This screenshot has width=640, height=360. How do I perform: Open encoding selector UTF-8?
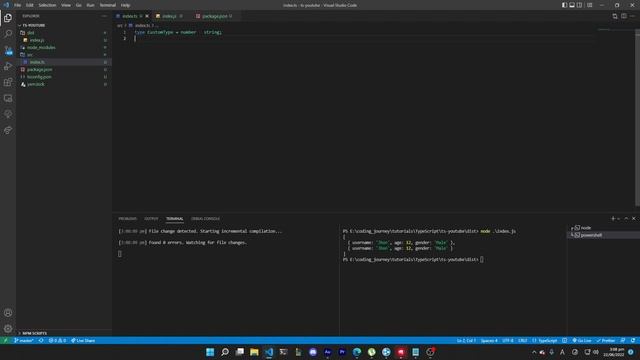coord(508,340)
